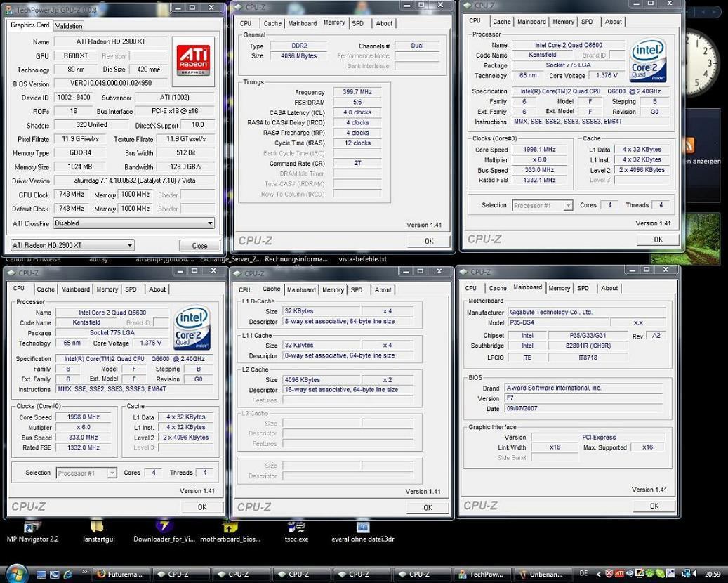This screenshot has width=728, height=583.
Task: Click the volume speaker tray icon
Action: click(696, 574)
